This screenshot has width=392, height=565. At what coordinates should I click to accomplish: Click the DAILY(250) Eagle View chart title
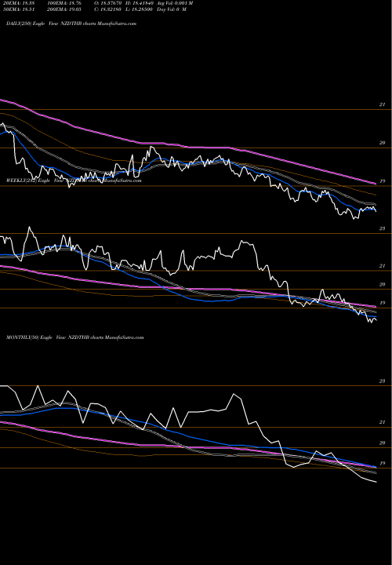click(71, 24)
